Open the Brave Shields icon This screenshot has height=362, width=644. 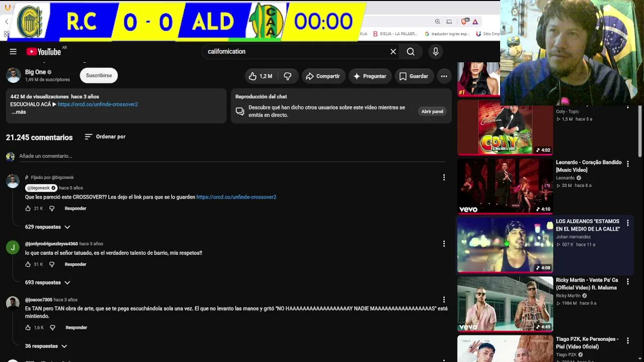click(x=464, y=22)
